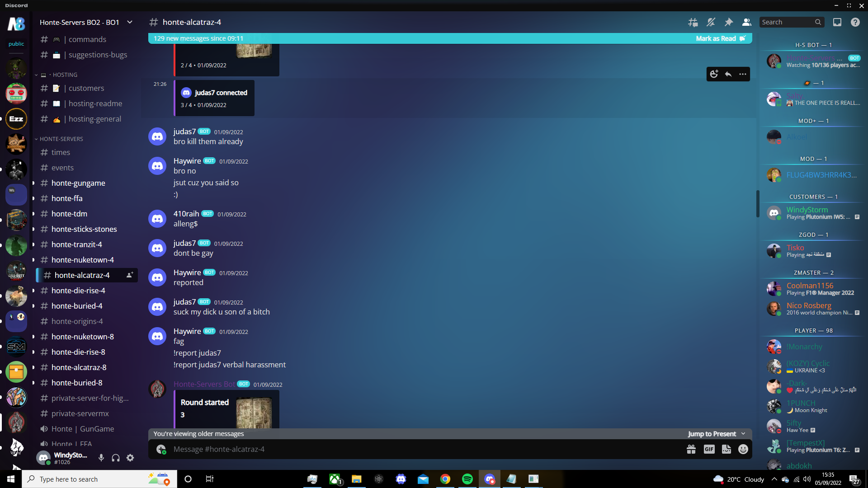Open the emoji picker
Viewport: 868px width, 488px height.
pyautogui.click(x=743, y=449)
